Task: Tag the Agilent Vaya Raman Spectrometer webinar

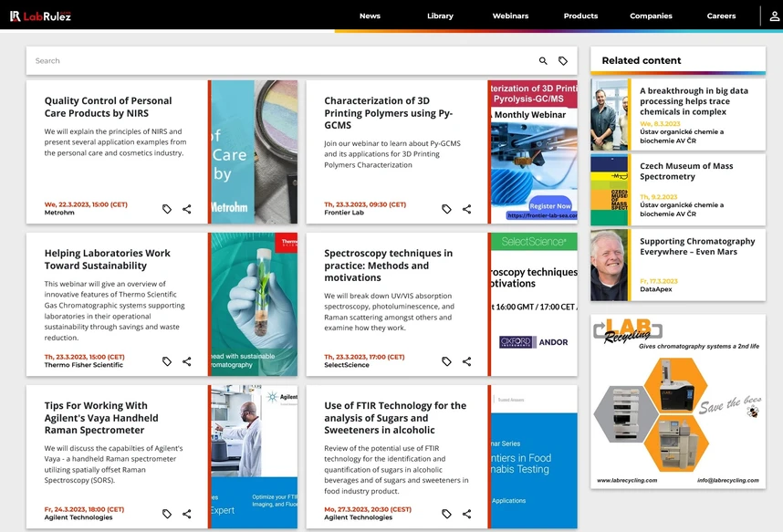Action: [x=167, y=514]
